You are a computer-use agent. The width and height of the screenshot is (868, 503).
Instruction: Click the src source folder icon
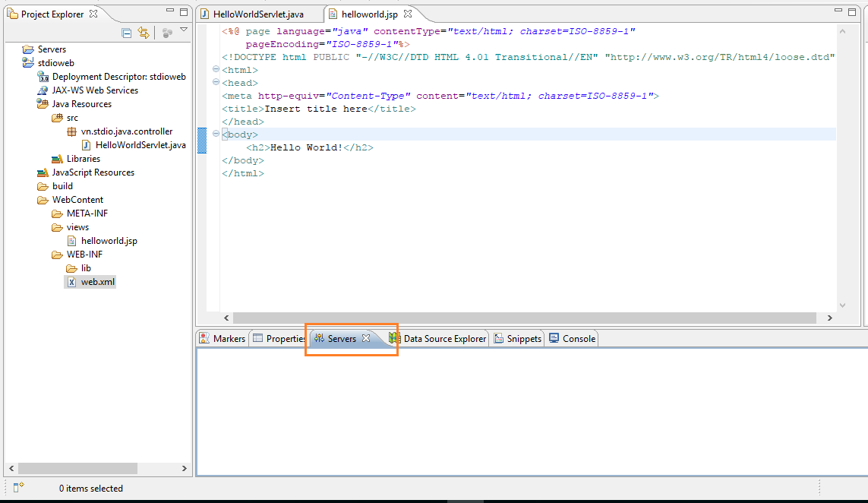[x=57, y=118]
